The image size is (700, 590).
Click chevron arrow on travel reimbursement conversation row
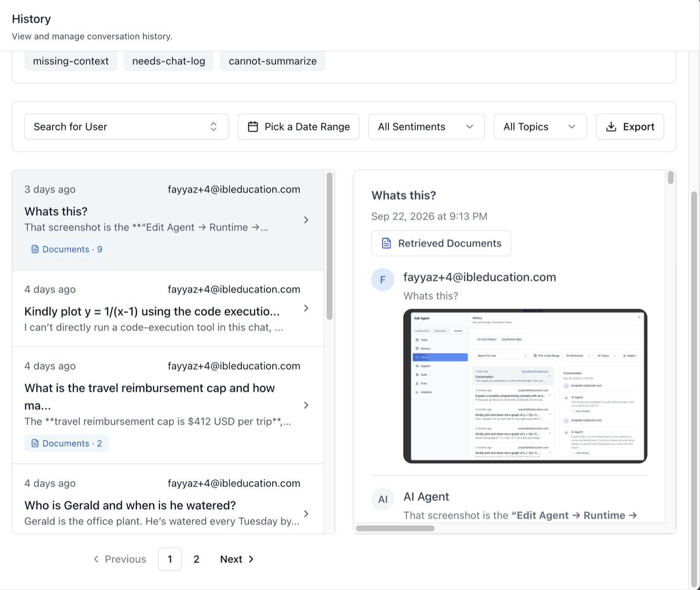306,405
